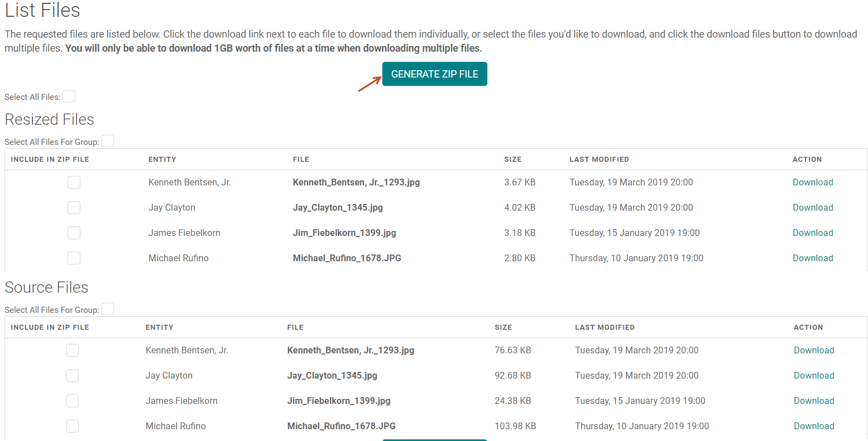Check the Select All Files checkbox
Screen dimensions: 868x441
(69, 97)
